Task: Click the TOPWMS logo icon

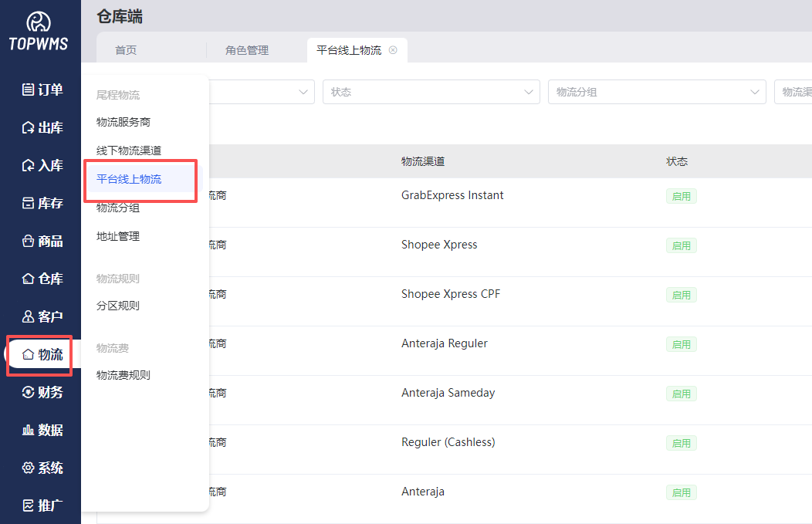Action: (x=39, y=22)
